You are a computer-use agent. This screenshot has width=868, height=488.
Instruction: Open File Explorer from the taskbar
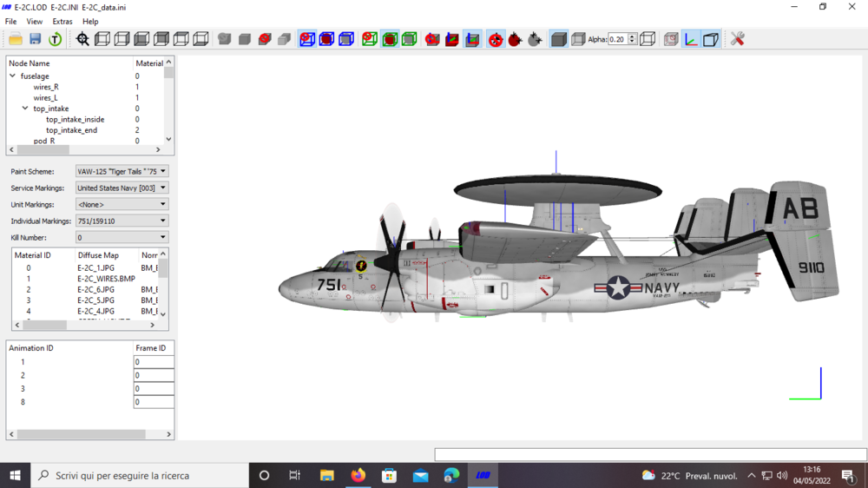tap(327, 475)
